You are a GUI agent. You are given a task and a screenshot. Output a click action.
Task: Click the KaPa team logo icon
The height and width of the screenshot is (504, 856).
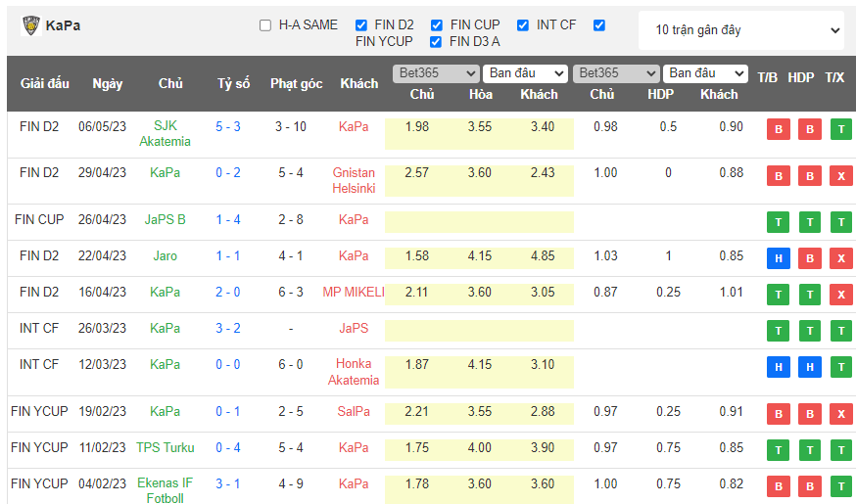[31, 25]
